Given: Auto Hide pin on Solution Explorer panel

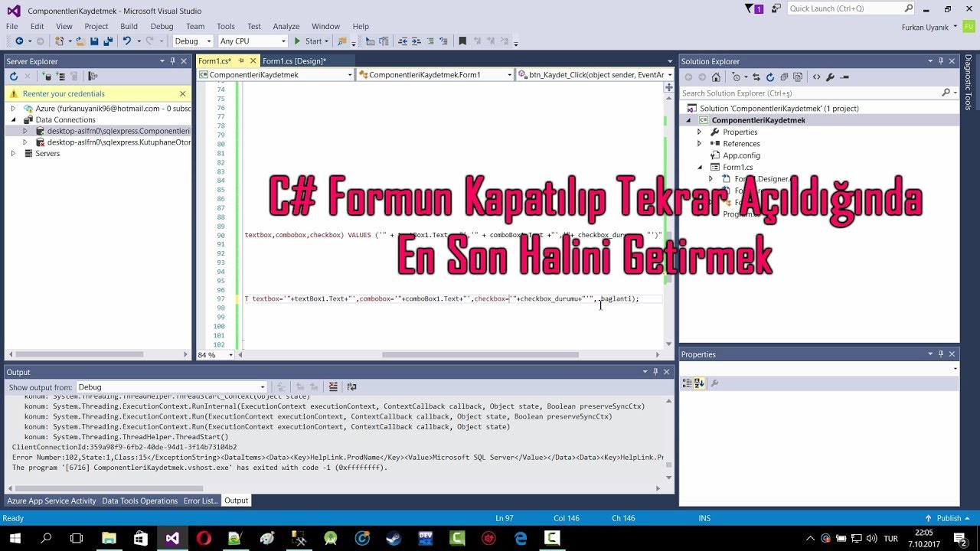Looking at the screenshot, I should (x=941, y=61).
